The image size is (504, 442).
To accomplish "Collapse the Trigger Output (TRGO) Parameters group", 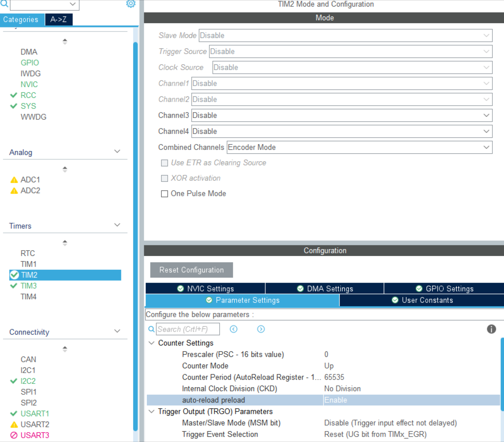I will pos(151,411).
